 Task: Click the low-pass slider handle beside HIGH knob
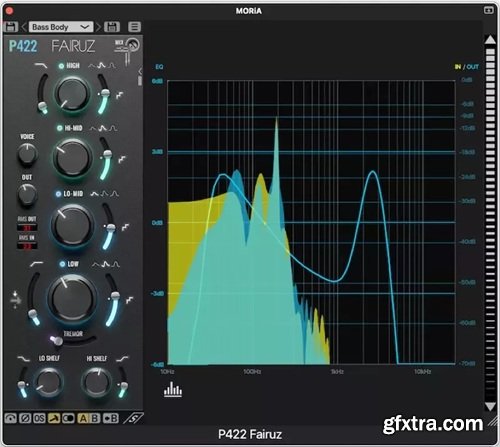(42, 106)
